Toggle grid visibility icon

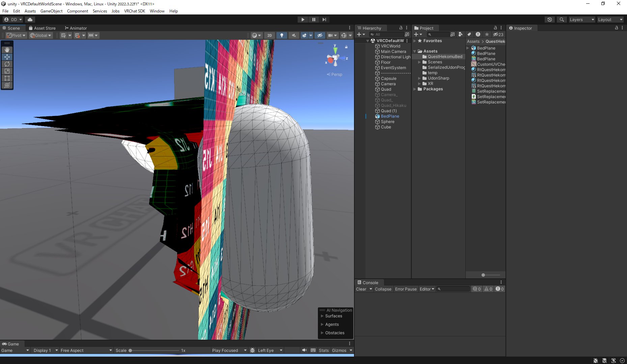(63, 35)
